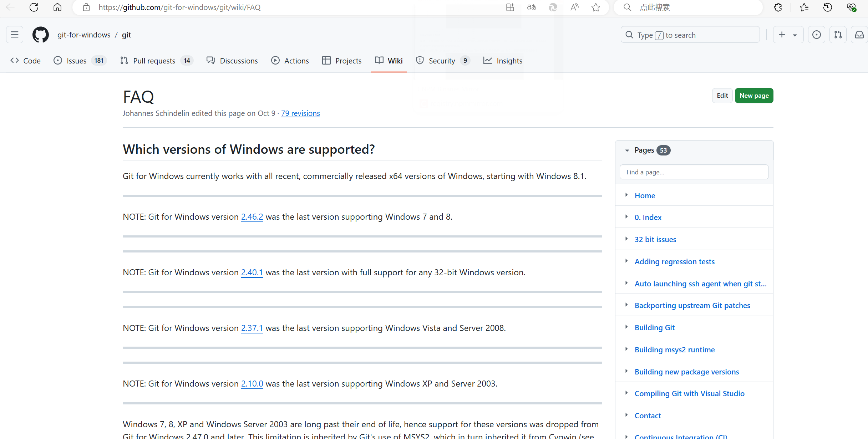Go to browser home page
The image size is (868, 439).
point(57,7)
